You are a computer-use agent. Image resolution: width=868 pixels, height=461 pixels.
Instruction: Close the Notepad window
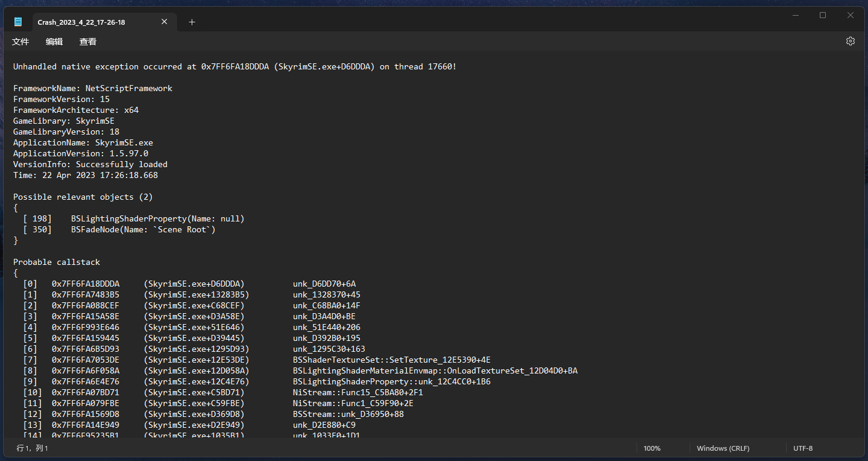851,16
